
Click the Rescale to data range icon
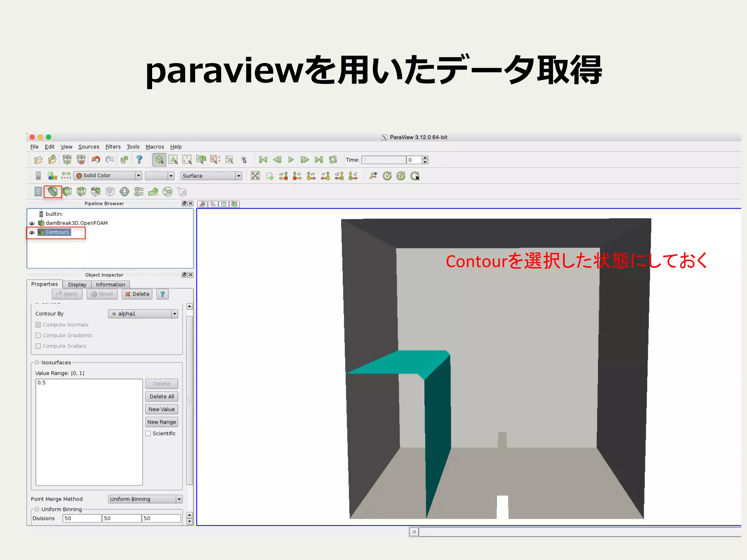[66, 176]
